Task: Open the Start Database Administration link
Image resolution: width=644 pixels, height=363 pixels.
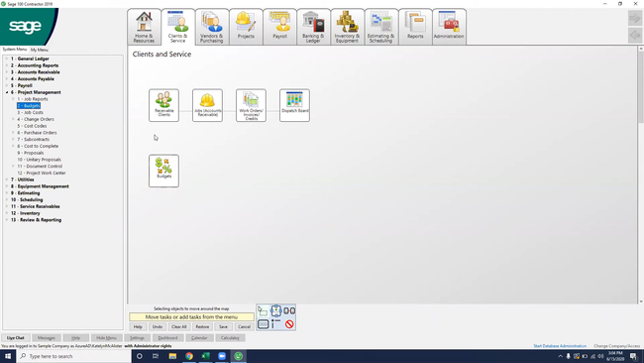Action: [x=560, y=346]
